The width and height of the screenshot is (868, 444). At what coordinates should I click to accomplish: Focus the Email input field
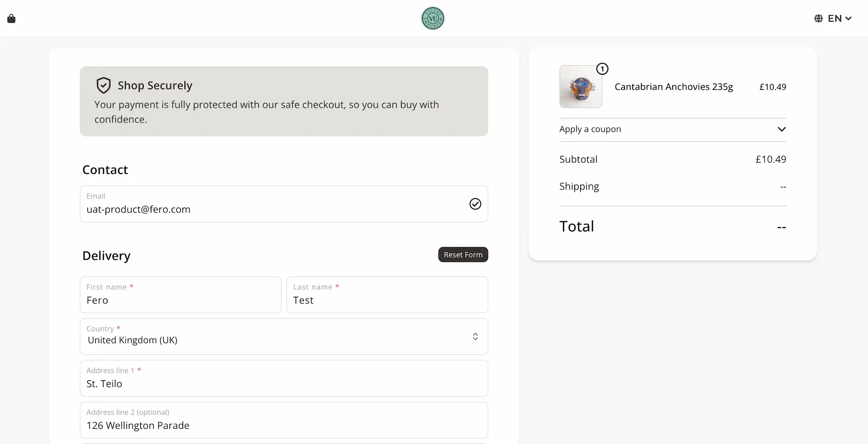[273, 209]
